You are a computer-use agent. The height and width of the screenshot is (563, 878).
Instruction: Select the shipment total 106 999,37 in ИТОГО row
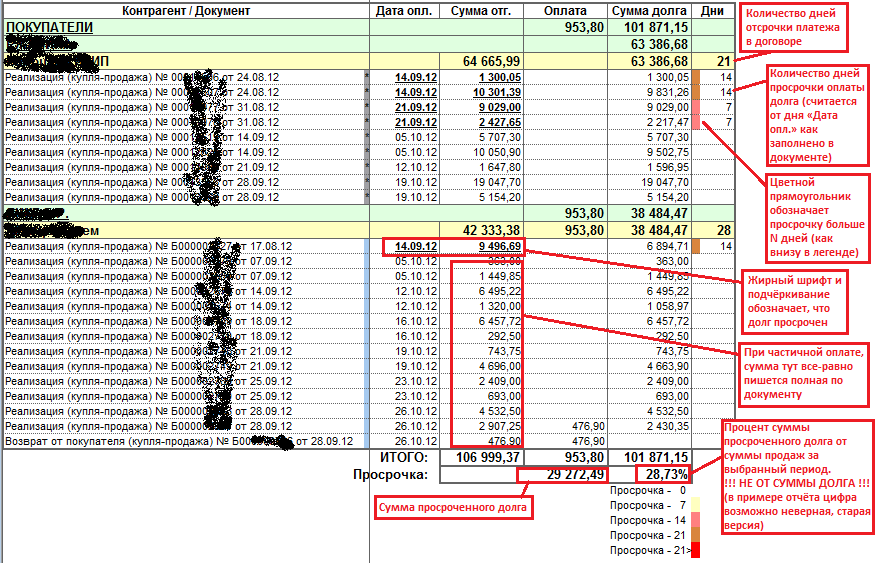(486, 457)
